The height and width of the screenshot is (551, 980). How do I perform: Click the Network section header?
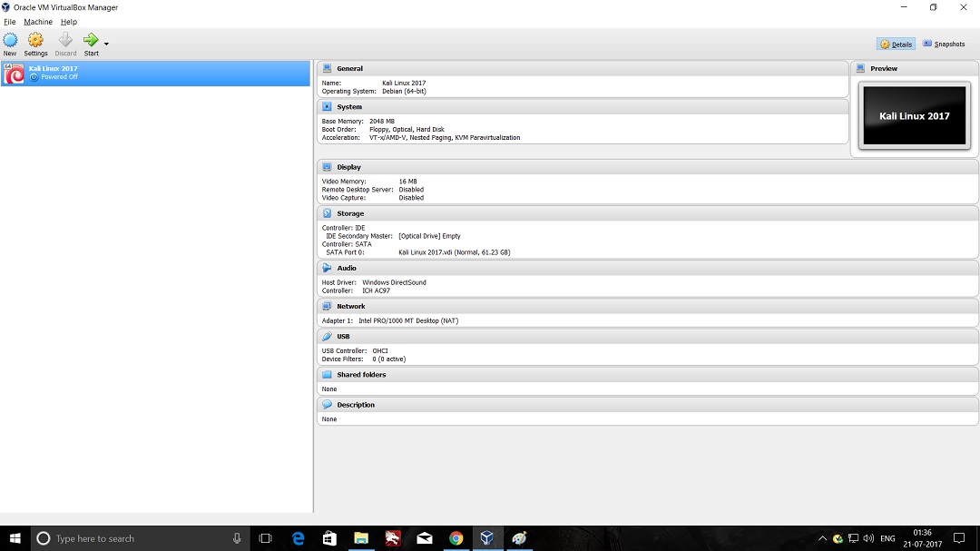pos(350,306)
